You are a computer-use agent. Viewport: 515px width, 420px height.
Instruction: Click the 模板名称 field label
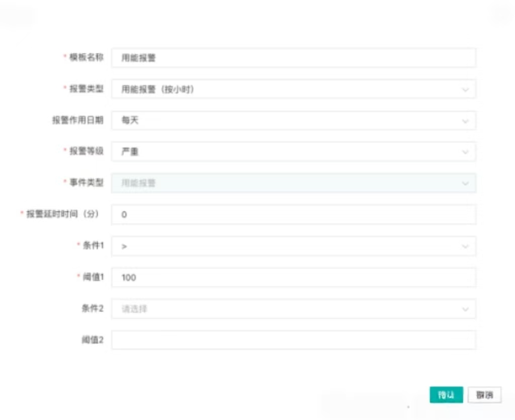pos(86,57)
